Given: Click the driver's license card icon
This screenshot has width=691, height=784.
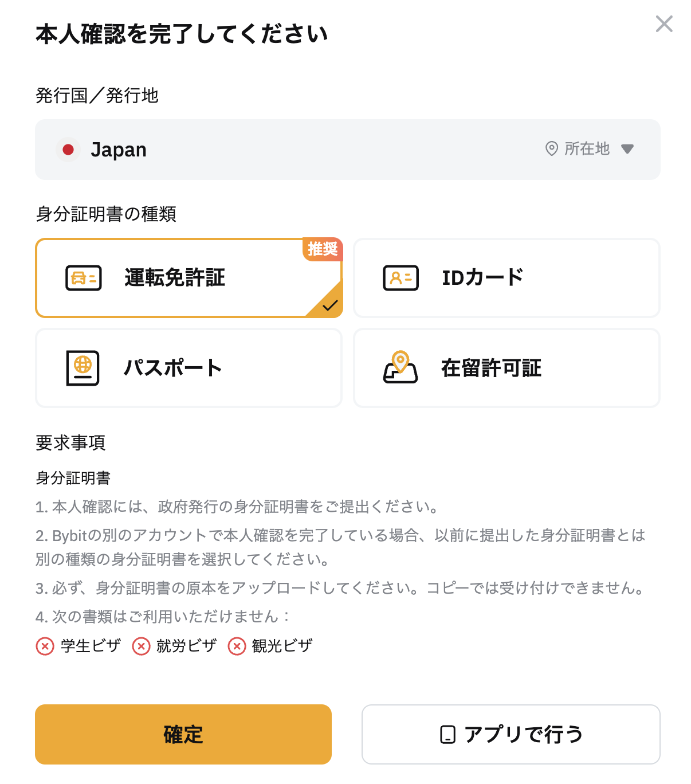Looking at the screenshot, I should (84, 278).
